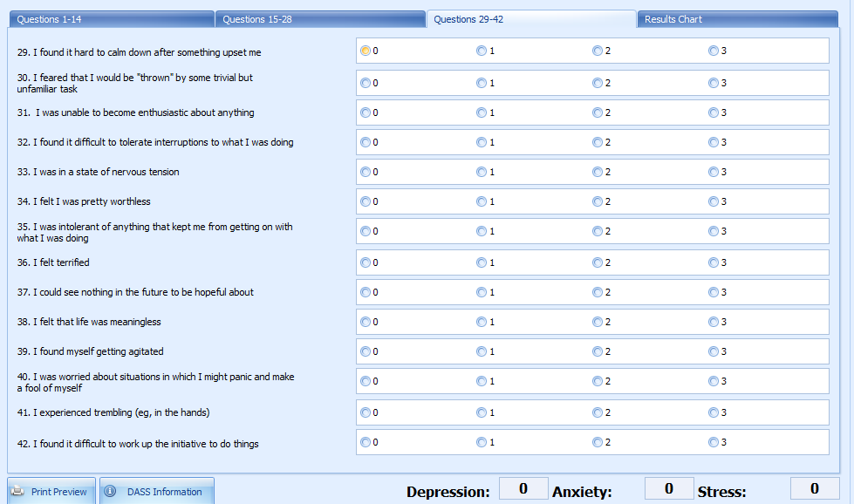The width and height of the screenshot is (854, 504).
Task: Select 0 for question 29 calm down
Action: [366, 51]
